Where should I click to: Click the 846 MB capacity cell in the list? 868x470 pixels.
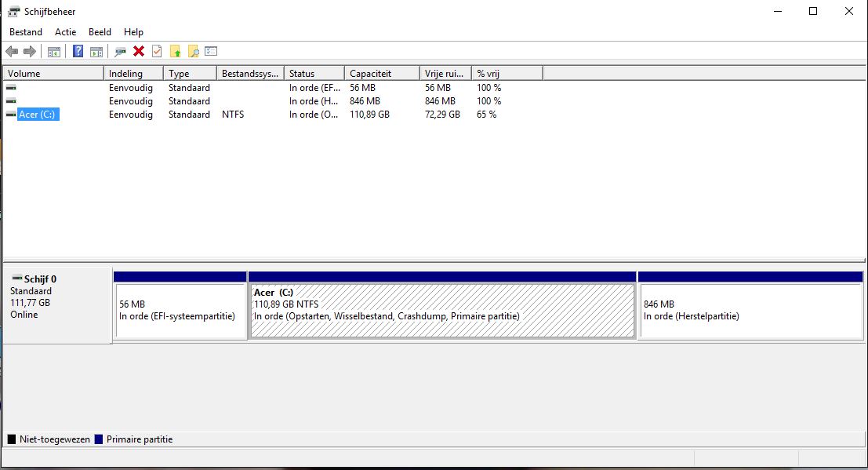coord(365,101)
